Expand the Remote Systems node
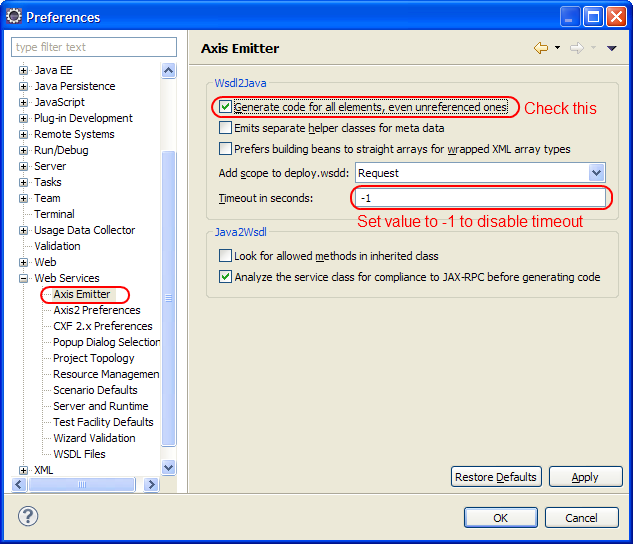 23,134
